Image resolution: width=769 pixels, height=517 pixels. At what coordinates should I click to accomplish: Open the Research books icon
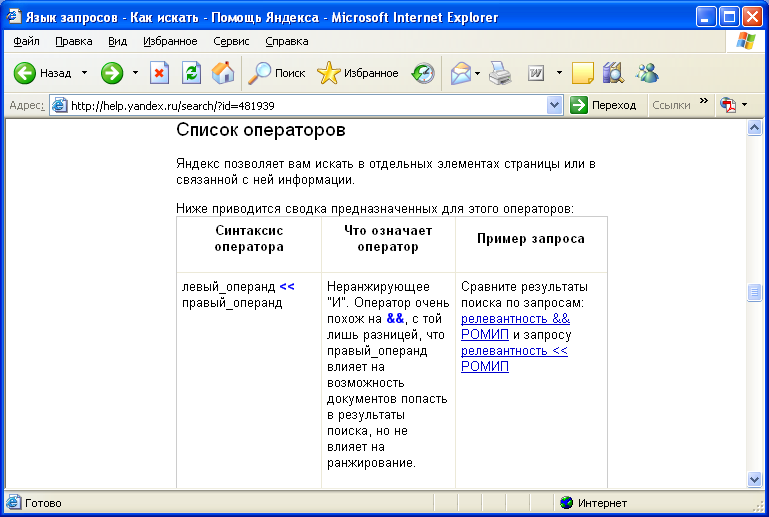(x=613, y=73)
